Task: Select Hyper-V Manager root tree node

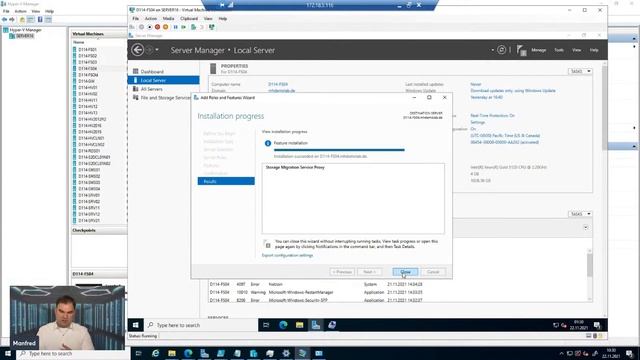Action: [22, 30]
